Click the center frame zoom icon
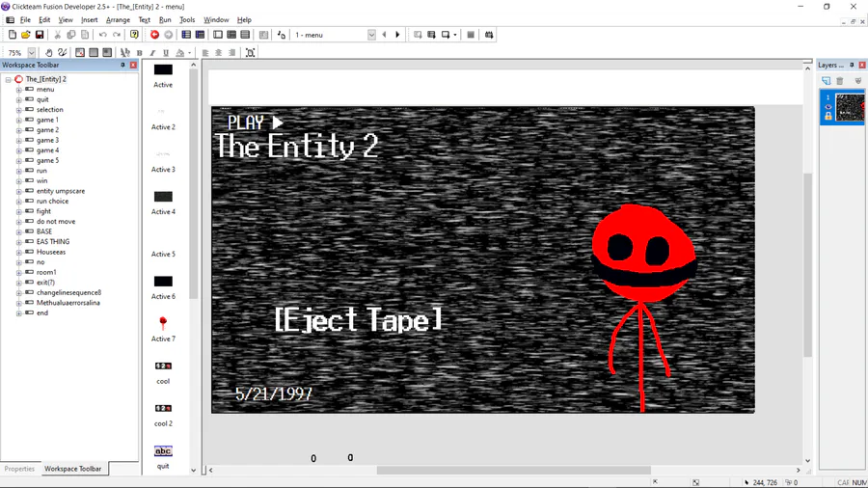This screenshot has width=868, height=488. pos(250,53)
